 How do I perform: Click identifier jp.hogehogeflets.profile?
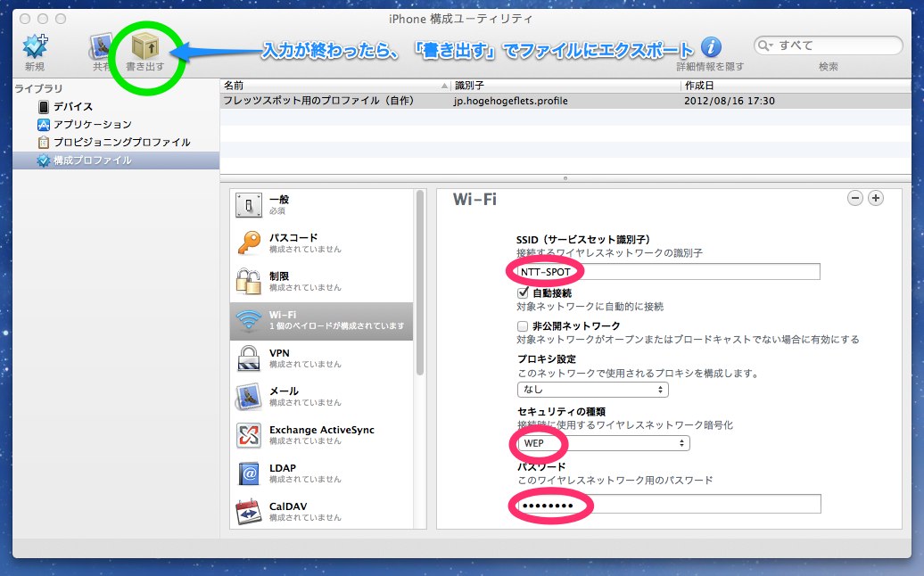[x=511, y=101]
